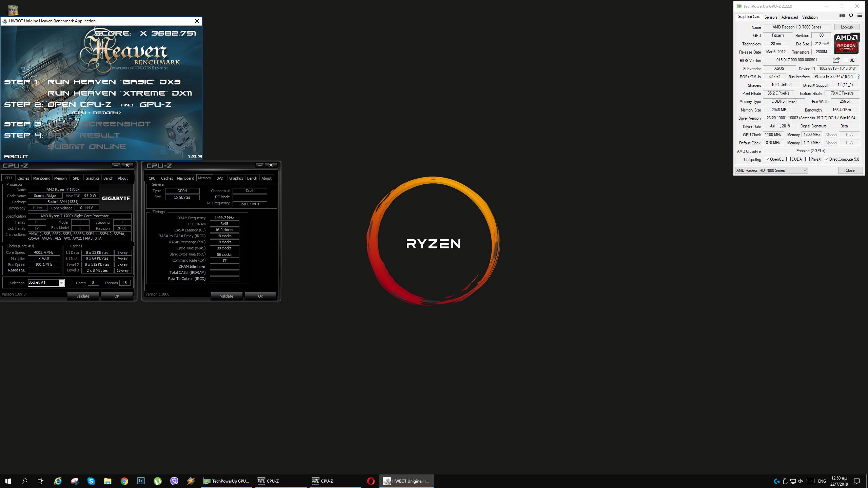
Task: Switch to Bench tab in left CPU-Z
Action: pos(108,178)
